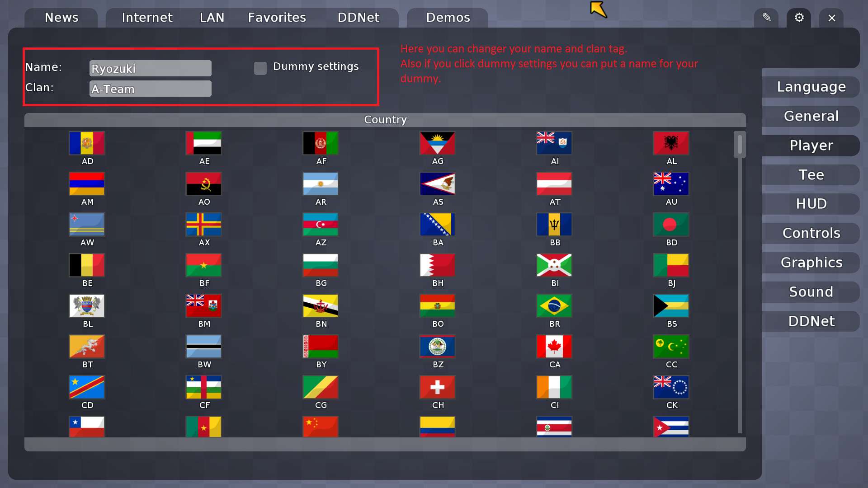The image size is (868, 488).
Task: Open the map editor pencil icon
Action: 766,18
